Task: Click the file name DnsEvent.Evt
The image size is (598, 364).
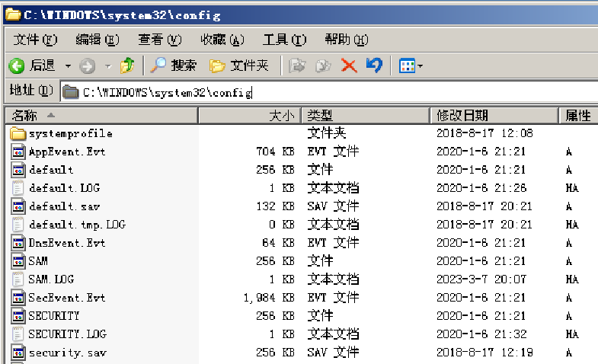Action: point(67,243)
